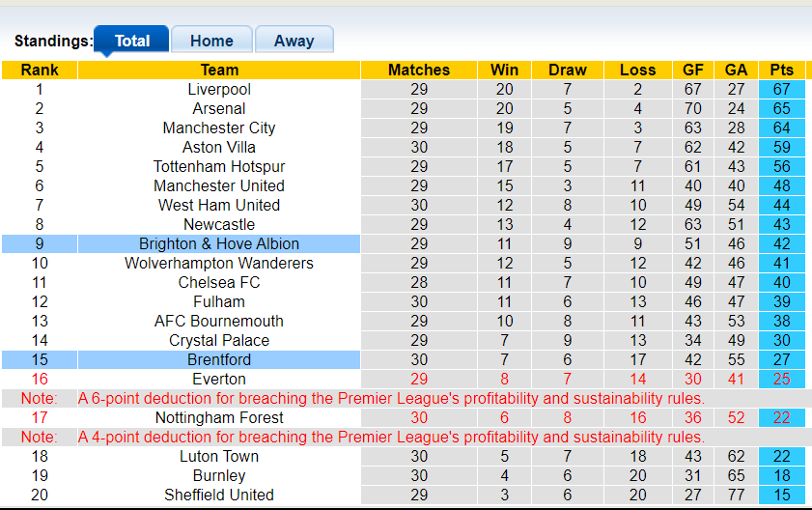This screenshot has width=812, height=510.
Task: Click the highlighted Brentford team name
Action: click(x=219, y=359)
